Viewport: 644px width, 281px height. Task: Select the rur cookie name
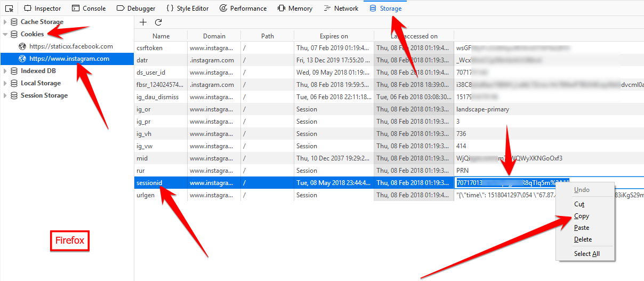click(x=141, y=171)
